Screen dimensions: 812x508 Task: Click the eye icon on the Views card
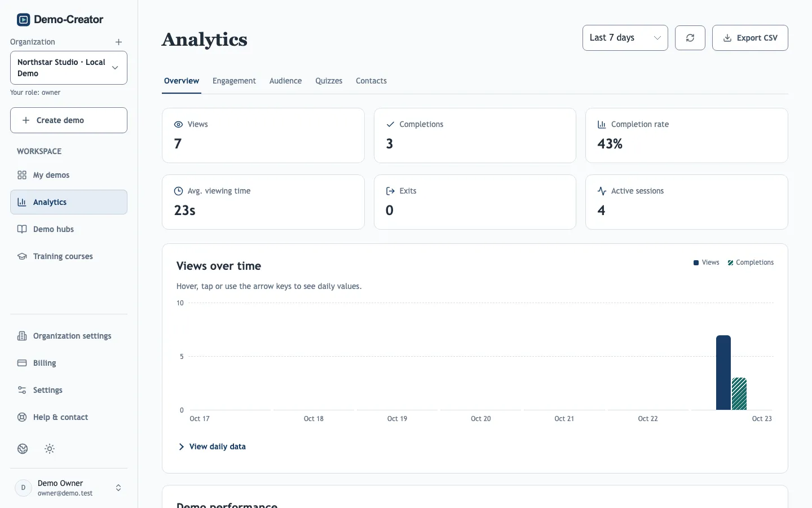point(178,124)
